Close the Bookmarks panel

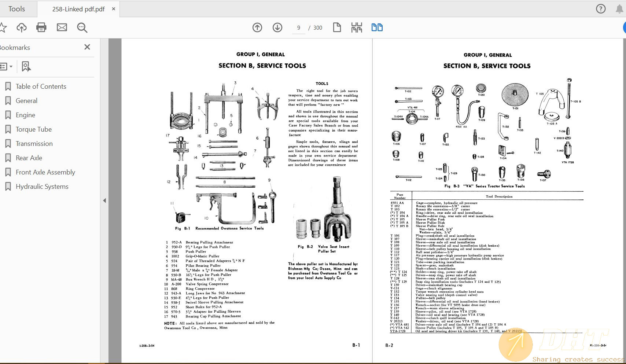[87, 47]
